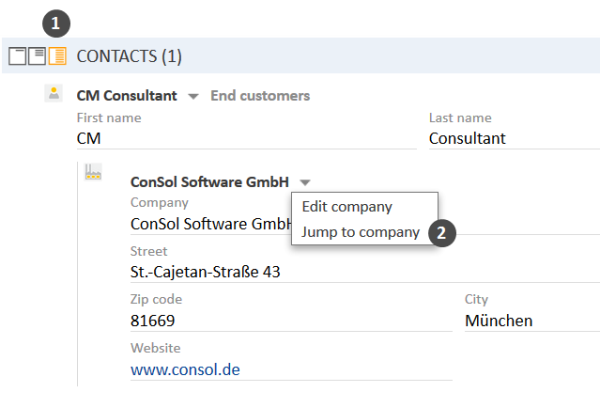Switch contacts to collapsed view icon
600x408 pixels.
[17, 56]
